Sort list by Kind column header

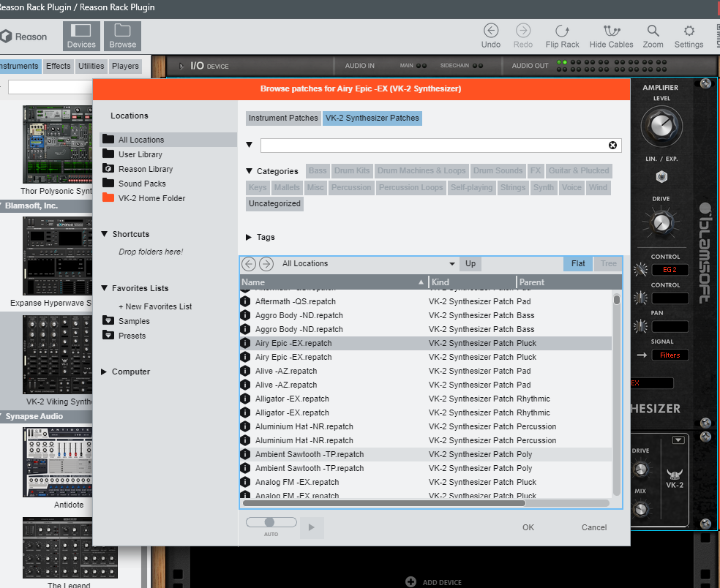[x=472, y=282]
